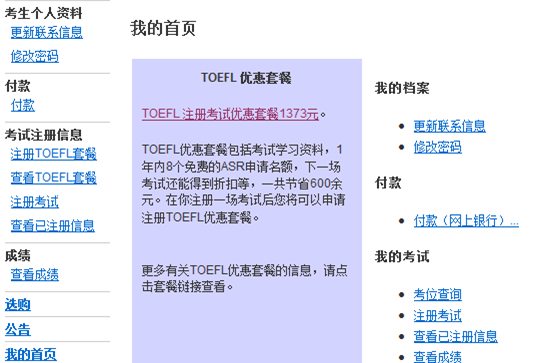
Task: Go to 我的首页 in sidebar menu
Action: click(31, 355)
